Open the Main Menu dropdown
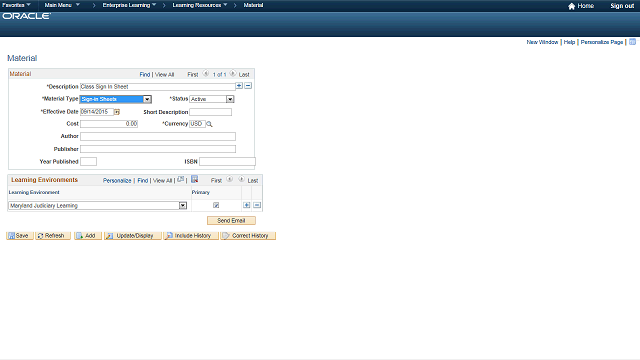The height and width of the screenshot is (360, 640). pos(62,5)
